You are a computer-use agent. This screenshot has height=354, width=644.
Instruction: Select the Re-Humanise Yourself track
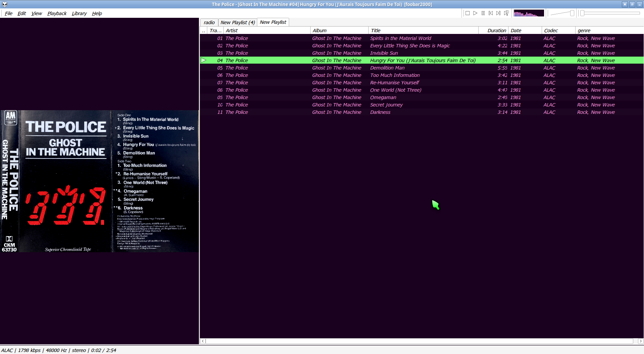coord(422,83)
